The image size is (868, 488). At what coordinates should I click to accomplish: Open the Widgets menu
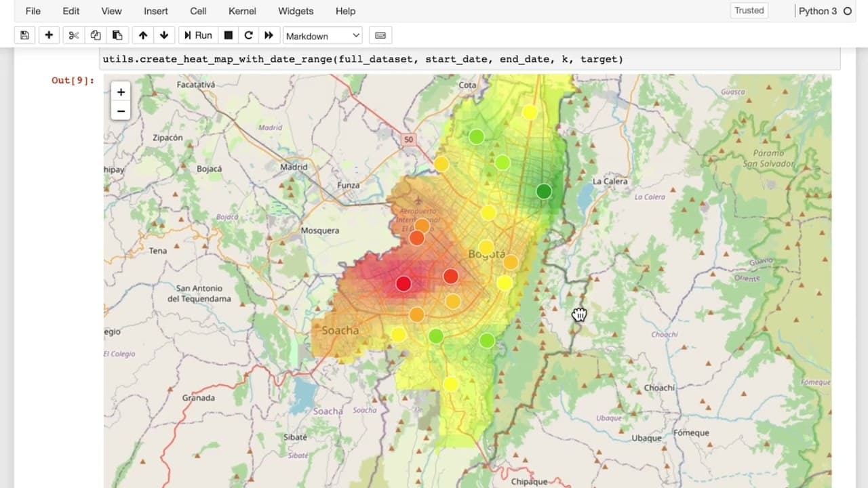296,11
